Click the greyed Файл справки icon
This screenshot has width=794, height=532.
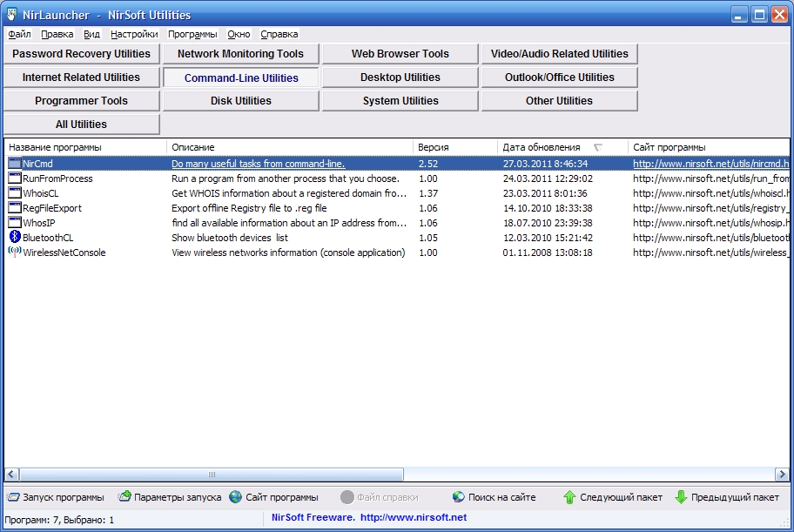point(347,497)
